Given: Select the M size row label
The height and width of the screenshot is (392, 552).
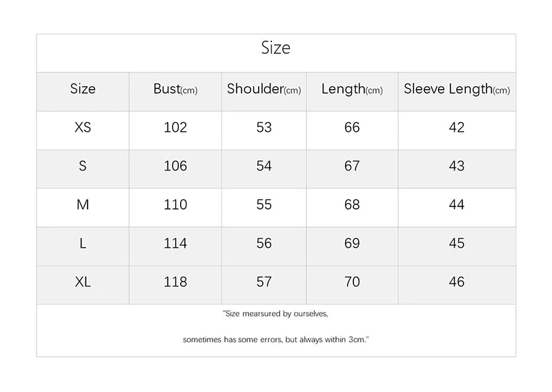Looking at the screenshot, I should [83, 205].
